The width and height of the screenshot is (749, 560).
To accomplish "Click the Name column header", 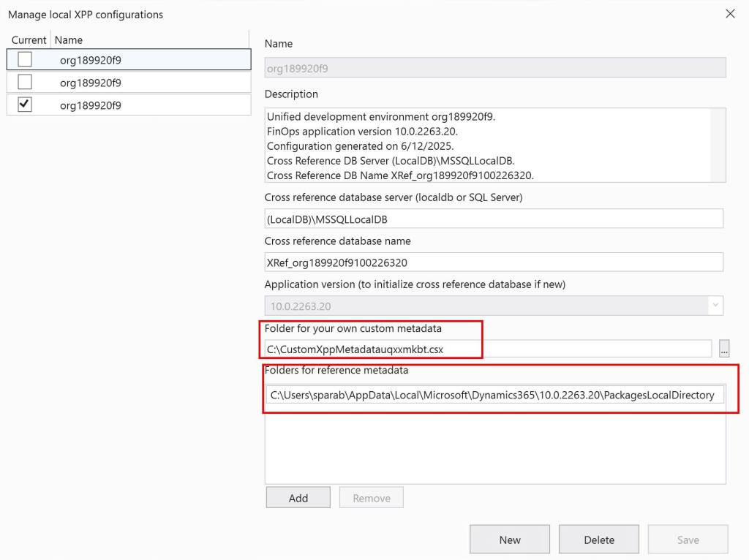I will point(69,40).
